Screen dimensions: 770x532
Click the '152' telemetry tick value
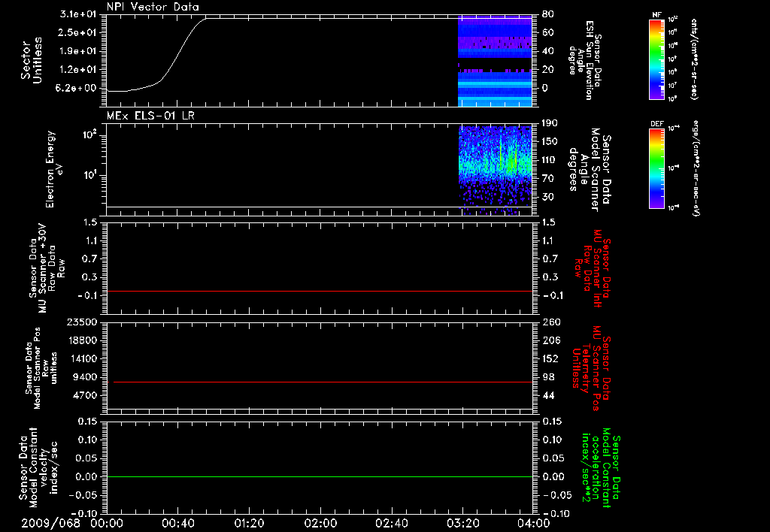click(551, 358)
